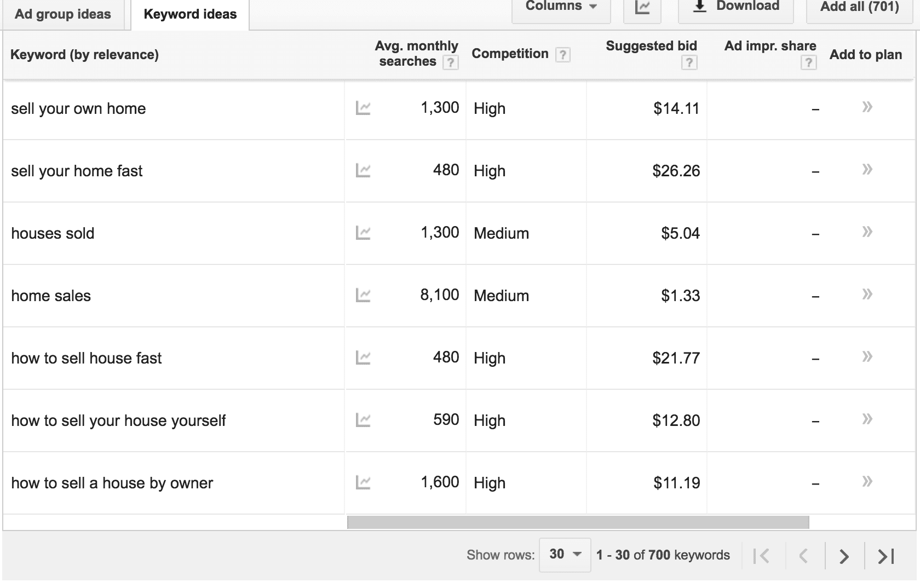
Task: Sort by Competition column header
Action: tap(510, 54)
